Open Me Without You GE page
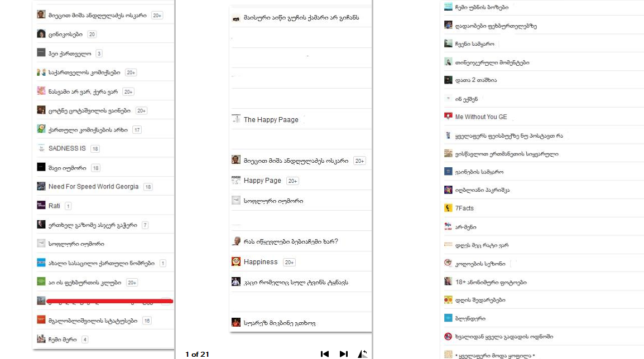This screenshot has width=644, height=359. click(481, 117)
